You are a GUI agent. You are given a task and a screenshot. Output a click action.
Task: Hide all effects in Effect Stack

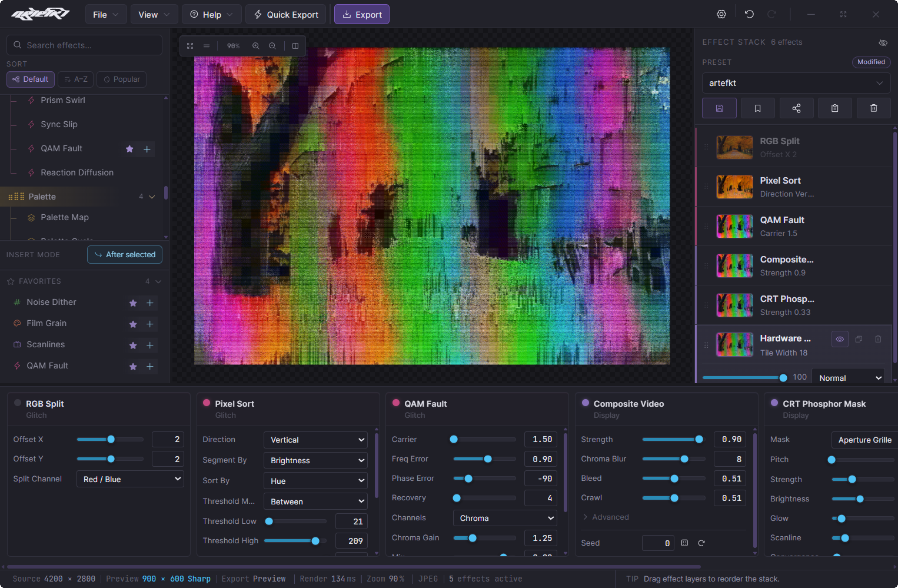click(883, 42)
